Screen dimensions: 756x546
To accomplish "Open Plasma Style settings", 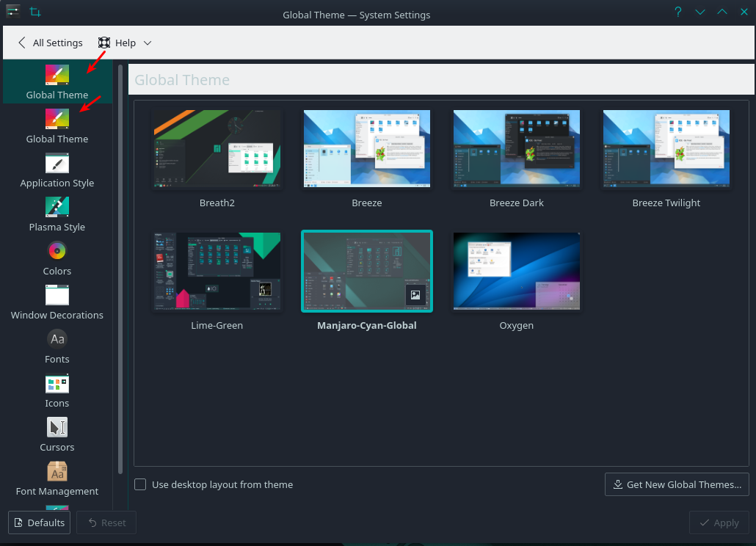I will [x=57, y=214].
